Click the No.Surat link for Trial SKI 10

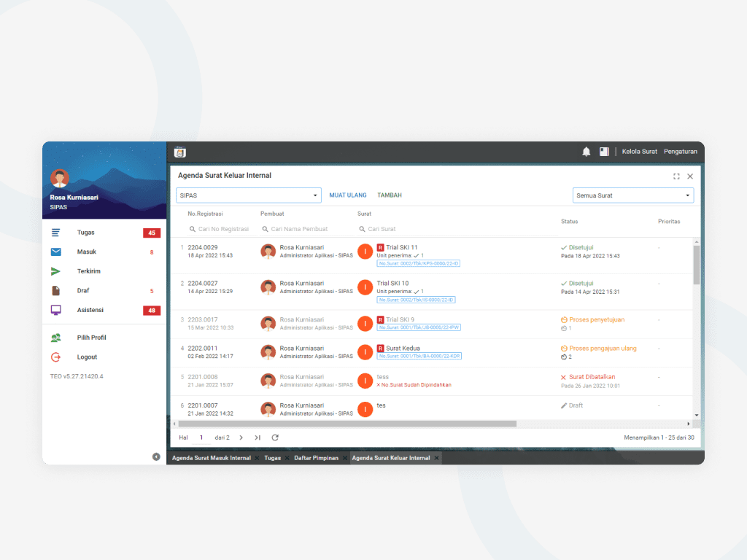416,300
